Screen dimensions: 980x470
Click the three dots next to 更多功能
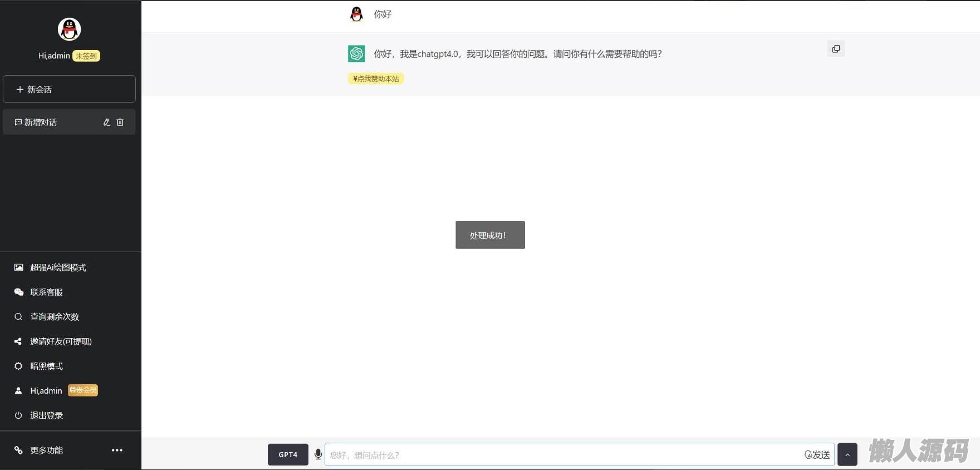coord(117,450)
